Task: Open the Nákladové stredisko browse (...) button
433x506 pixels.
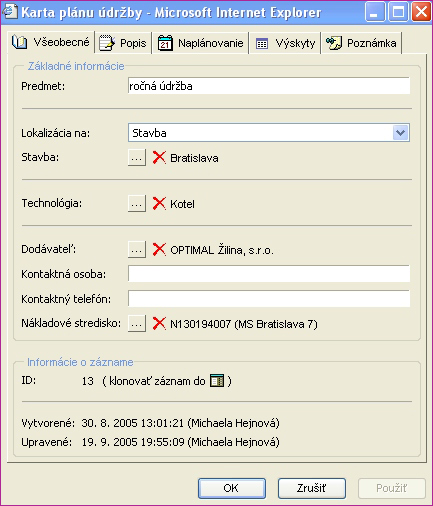Action: point(137,323)
